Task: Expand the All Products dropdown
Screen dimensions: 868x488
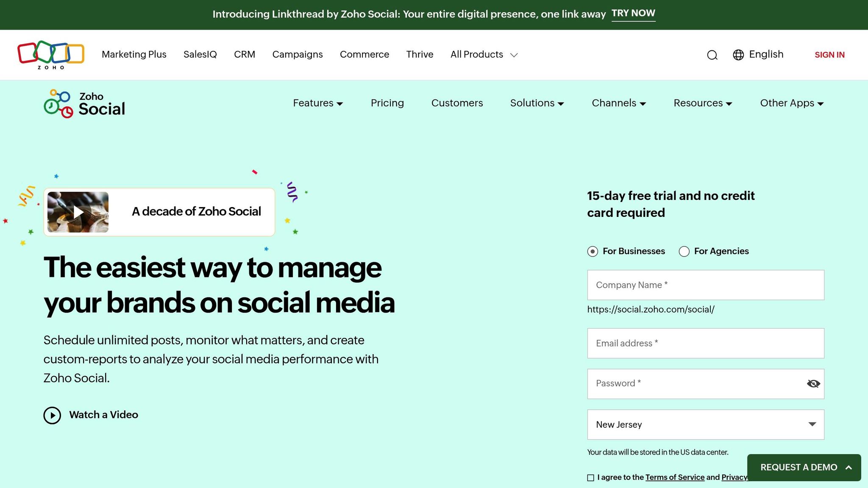Action: coord(484,55)
